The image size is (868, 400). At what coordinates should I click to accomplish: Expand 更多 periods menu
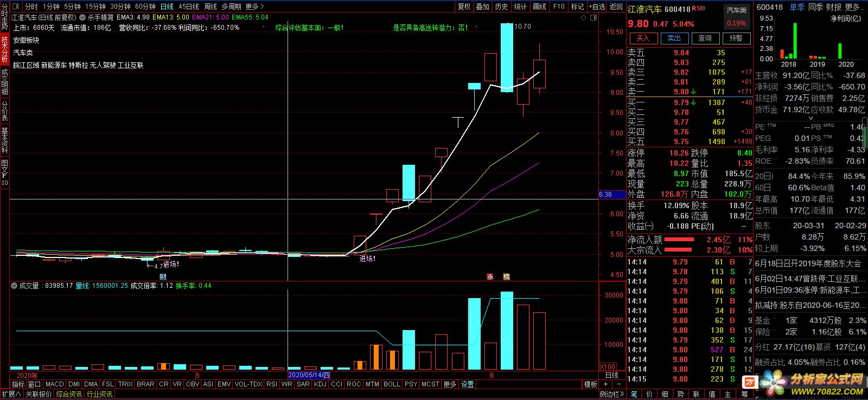254,7
